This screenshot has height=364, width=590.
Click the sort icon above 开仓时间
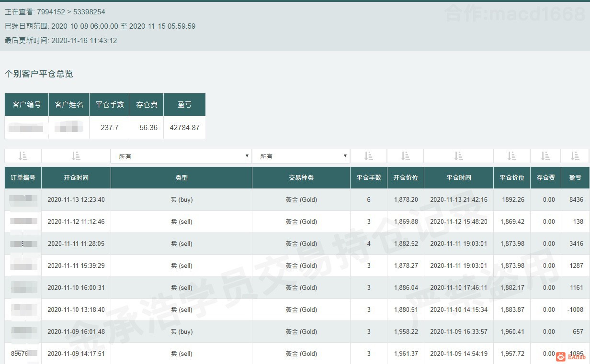click(76, 156)
